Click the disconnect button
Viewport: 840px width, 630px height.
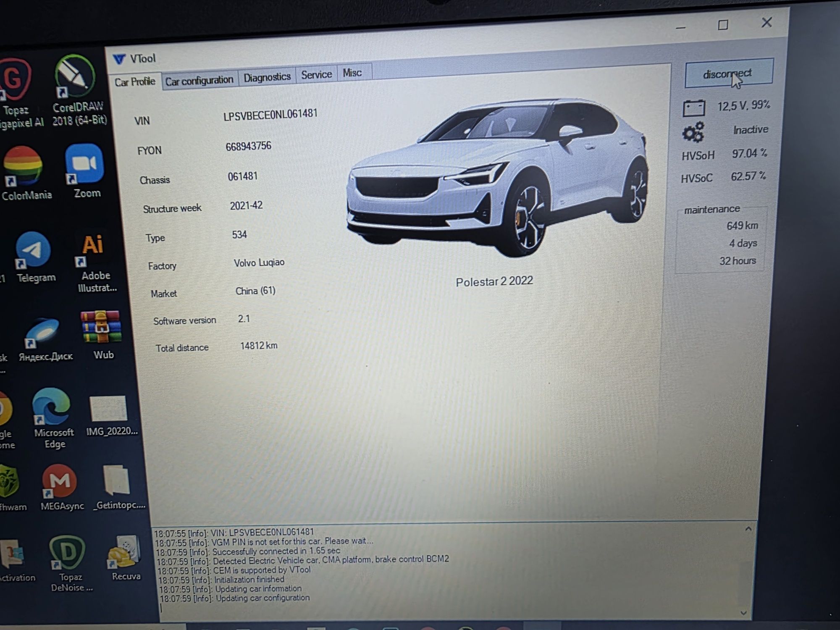(729, 73)
